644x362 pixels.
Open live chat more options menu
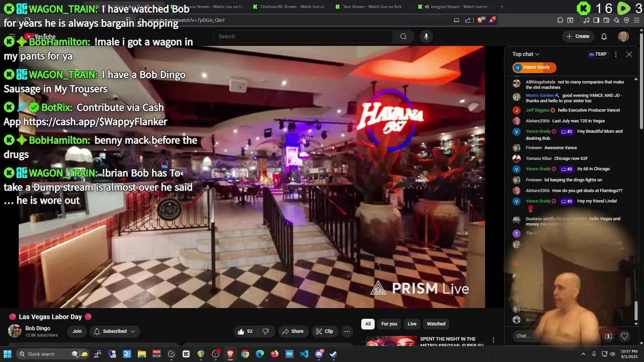tap(616, 54)
